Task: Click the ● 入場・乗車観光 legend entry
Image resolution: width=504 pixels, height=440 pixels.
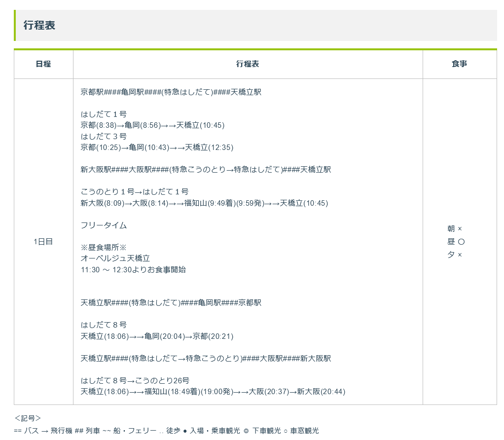Action: (x=212, y=431)
